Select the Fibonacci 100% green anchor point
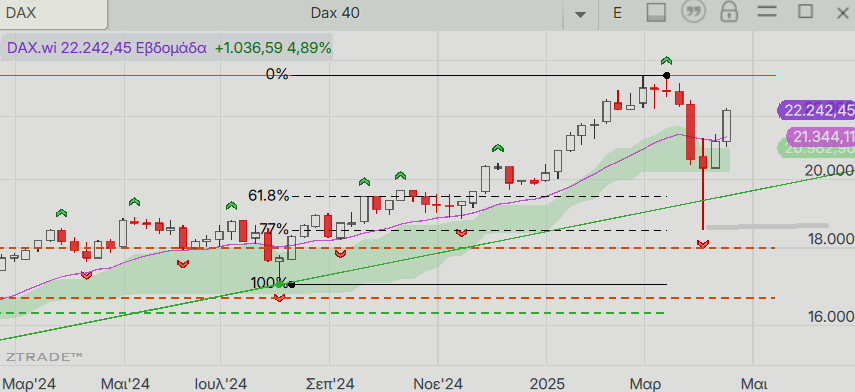Image resolution: width=855 pixels, height=392 pixels. 279,284
